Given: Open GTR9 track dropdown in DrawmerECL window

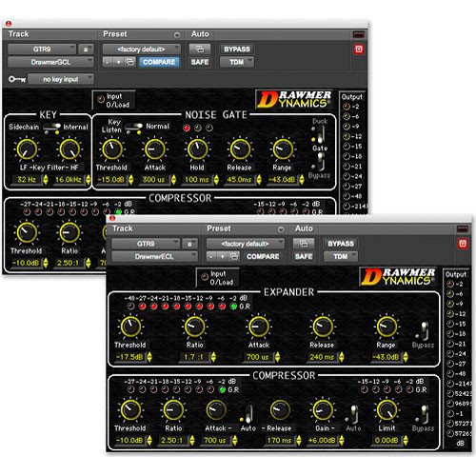Looking at the screenshot, I should coord(146,244).
